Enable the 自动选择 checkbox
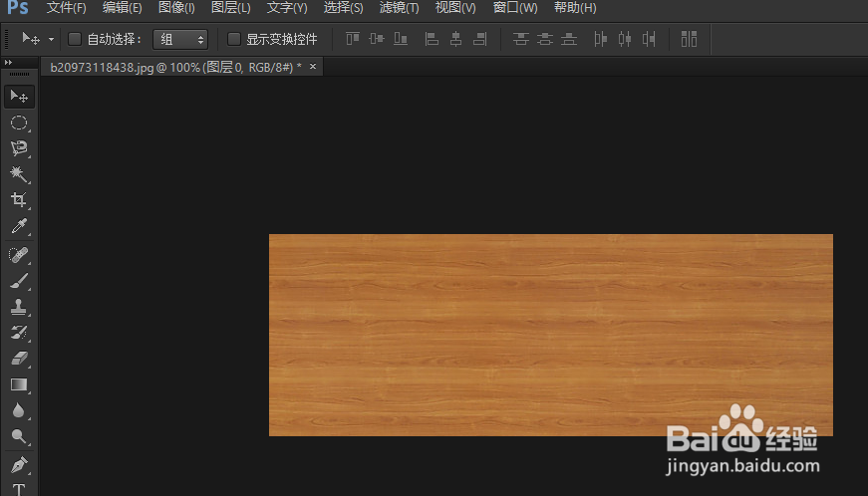Screen dimensions: 868x496 [x=75, y=39]
